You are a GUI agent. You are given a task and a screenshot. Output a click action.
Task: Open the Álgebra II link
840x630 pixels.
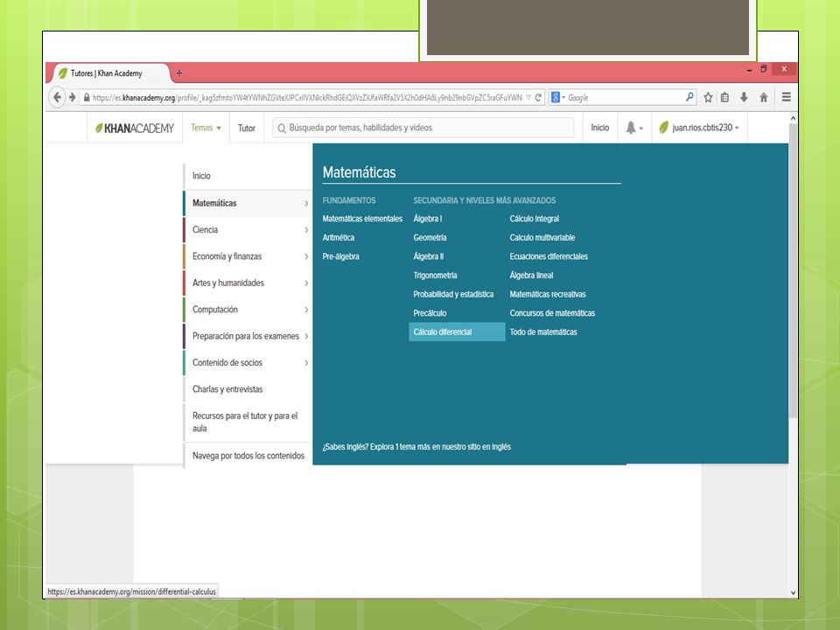pos(429,256)
